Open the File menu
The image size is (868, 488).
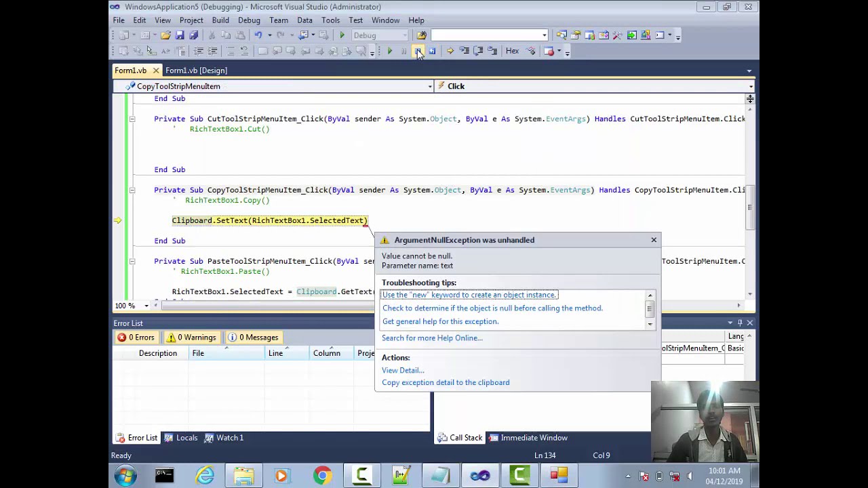[x=119, y=20]
